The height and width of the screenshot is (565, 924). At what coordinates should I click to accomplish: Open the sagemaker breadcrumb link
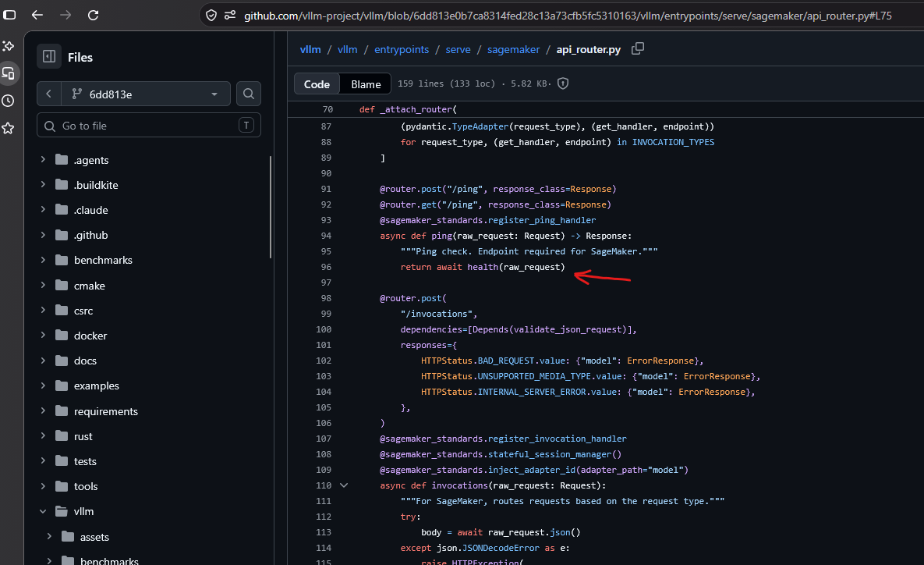(x=513, y=49)
